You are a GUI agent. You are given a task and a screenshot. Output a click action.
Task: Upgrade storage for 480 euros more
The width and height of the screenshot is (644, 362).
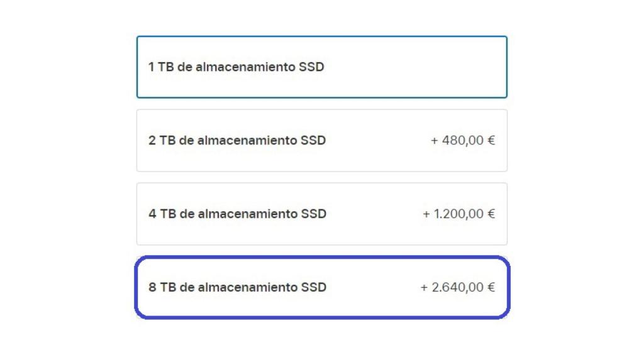click(321, 140)
